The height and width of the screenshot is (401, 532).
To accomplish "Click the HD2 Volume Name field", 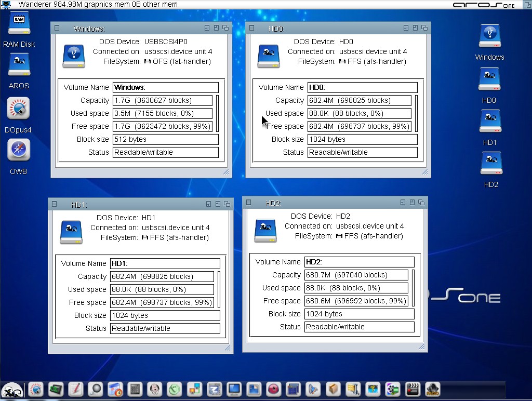I will click(359, 262).
